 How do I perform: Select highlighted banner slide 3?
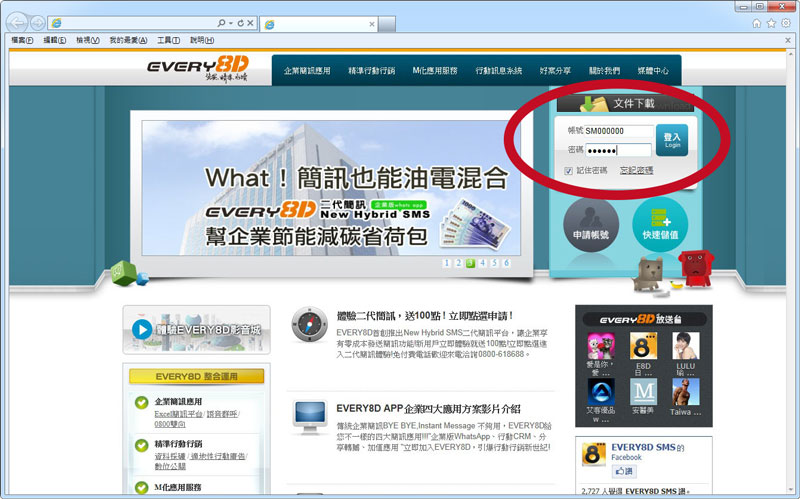(x=470, y=263)
